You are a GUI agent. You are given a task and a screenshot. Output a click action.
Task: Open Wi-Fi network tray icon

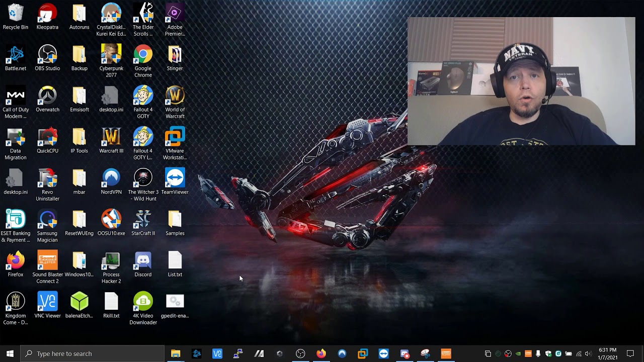579,354
